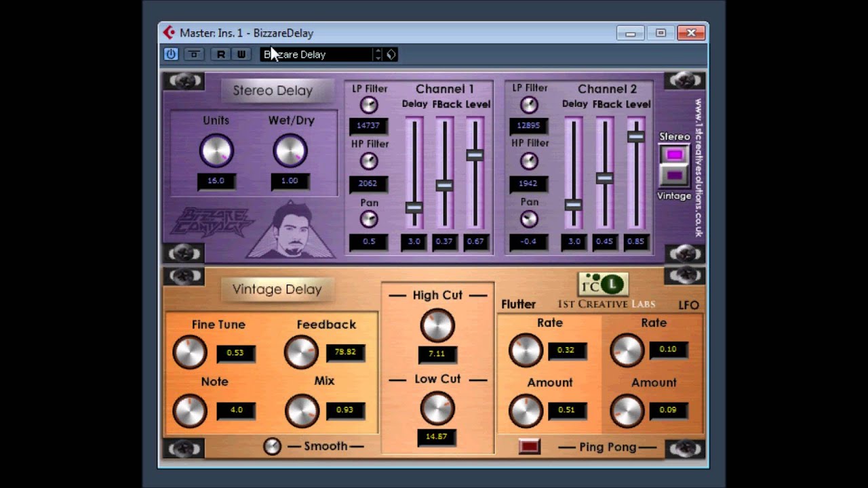Image resolution: width=868 pixels, height=488 pixels.
Task: Click Channel 1 Delay slider handle
Action: (414, 207)
